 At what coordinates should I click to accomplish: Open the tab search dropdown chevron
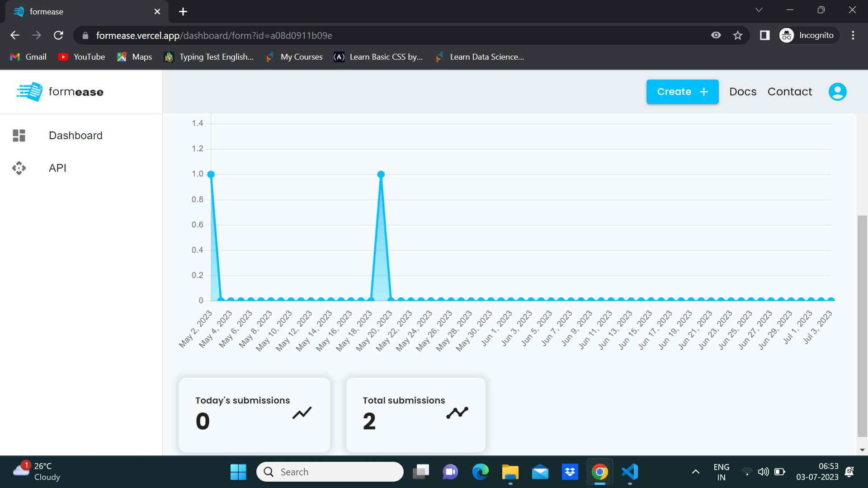(x=759, y=10)
